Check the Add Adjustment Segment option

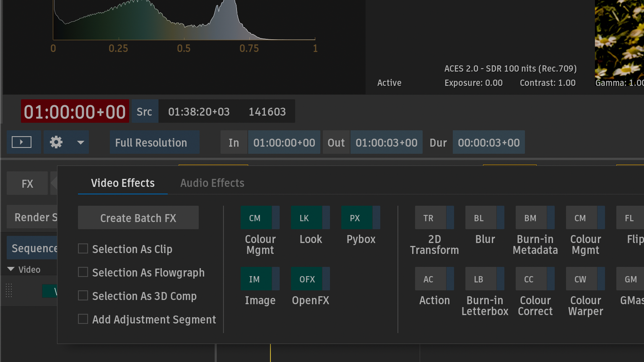[83, 319]
